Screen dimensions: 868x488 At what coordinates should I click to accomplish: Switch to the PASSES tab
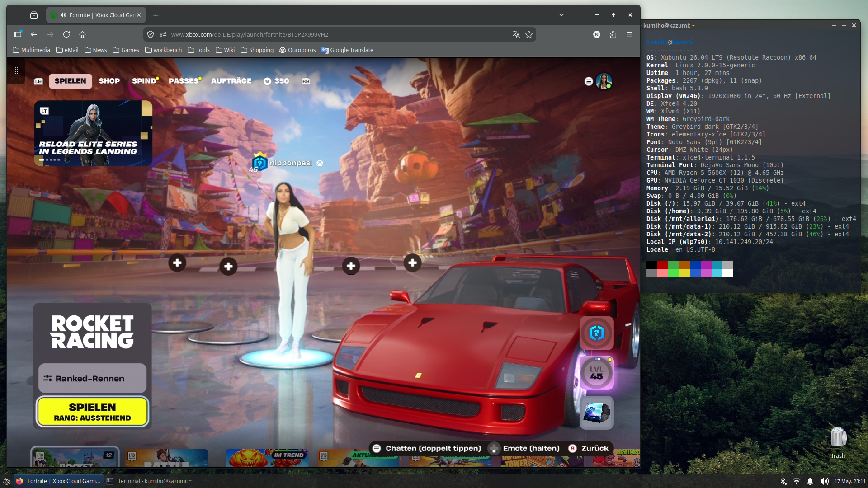pos(184,81)
